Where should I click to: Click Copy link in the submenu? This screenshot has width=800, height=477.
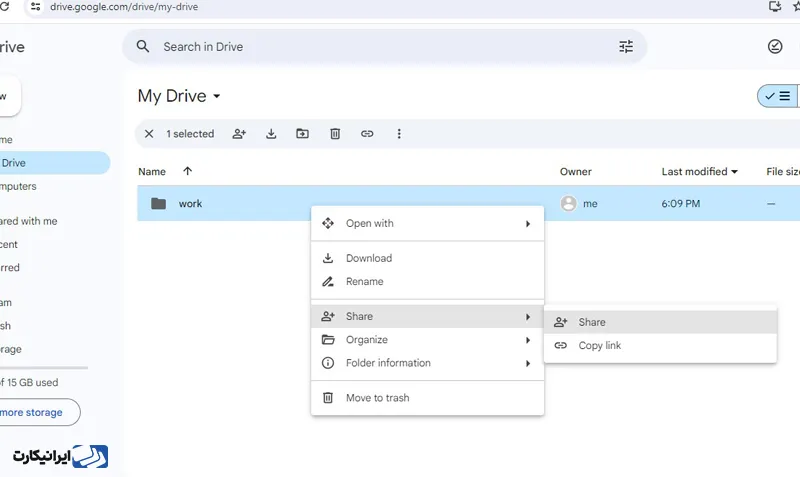point(660,345)
